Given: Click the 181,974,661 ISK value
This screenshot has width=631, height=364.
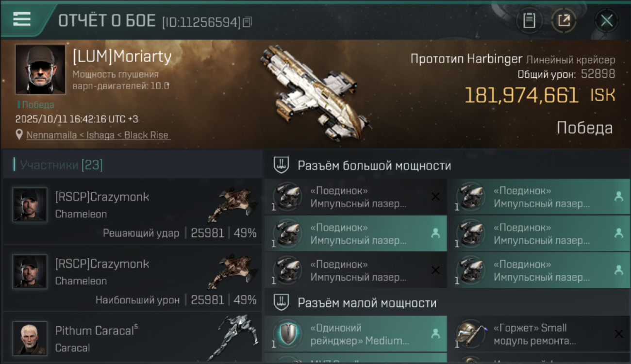Looking at the screenshot, I should (x=540, y=95).
